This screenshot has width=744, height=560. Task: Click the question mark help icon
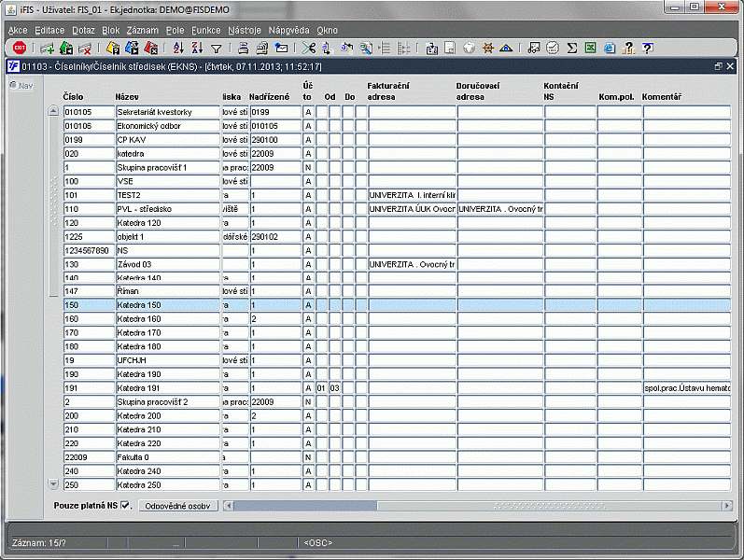point(646,48)
